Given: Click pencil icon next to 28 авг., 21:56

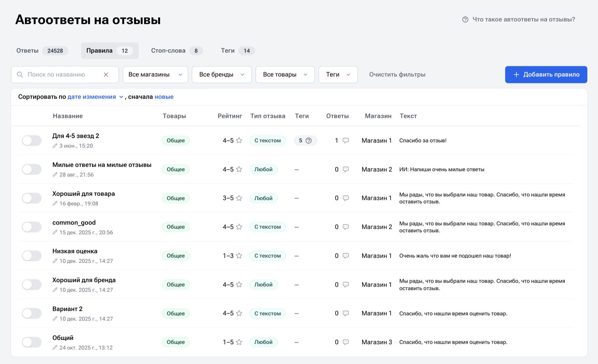Looking at the screenshot, I should point(55,175).
